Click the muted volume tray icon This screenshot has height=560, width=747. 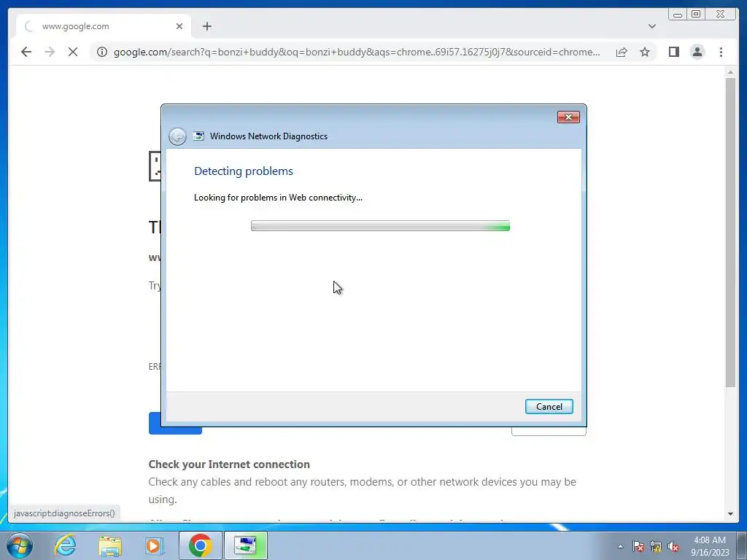[673, 546]
